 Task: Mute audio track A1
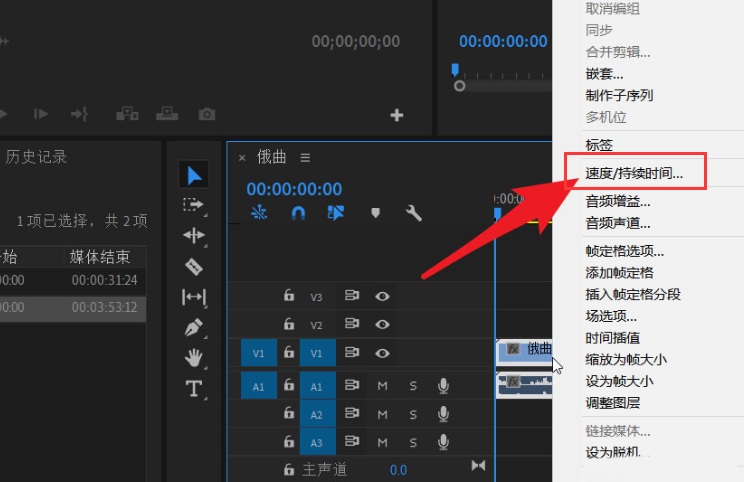click(382, 386)
